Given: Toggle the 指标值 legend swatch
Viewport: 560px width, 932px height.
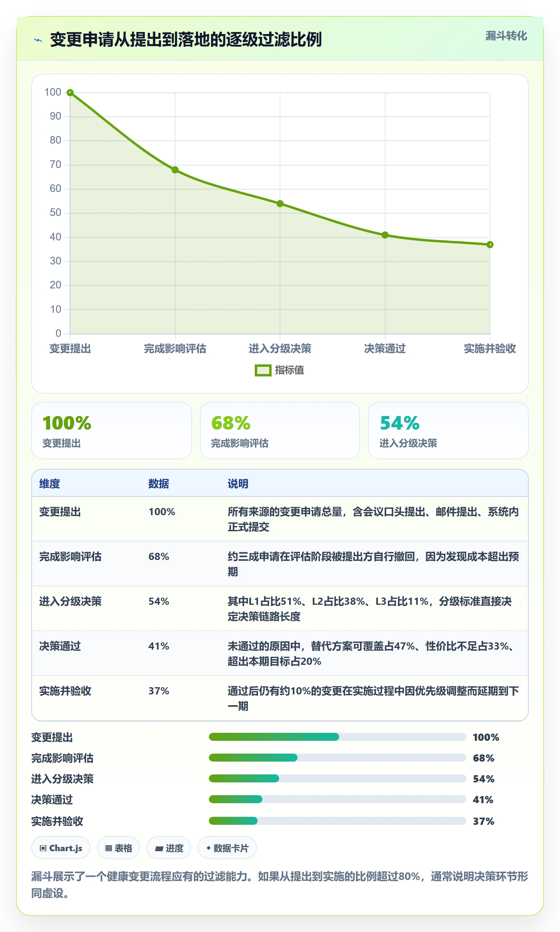Looking at the screenshot, I should point(263,370).
